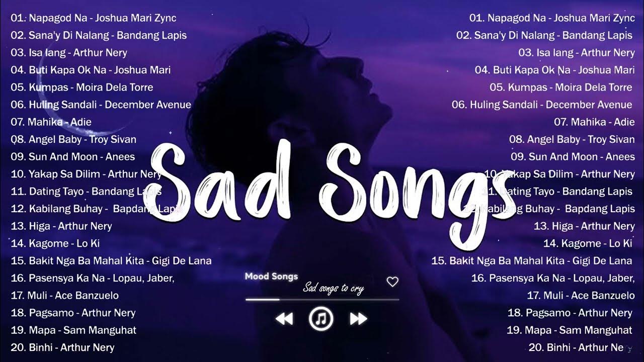This screenshot has height=362, width=644.
Task: Select 'Mapa - Sam Manguhat' in left list
Action: tap(73, 330)
